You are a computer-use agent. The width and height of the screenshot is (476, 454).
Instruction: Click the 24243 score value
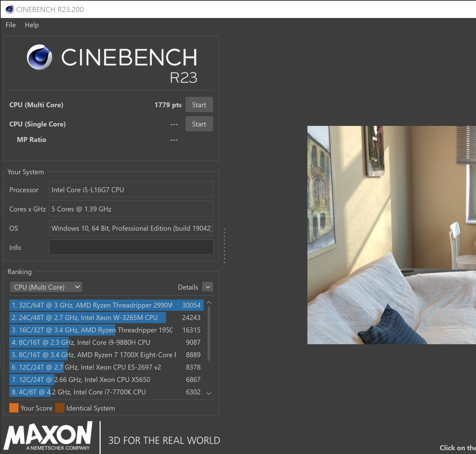click(191, 318)
